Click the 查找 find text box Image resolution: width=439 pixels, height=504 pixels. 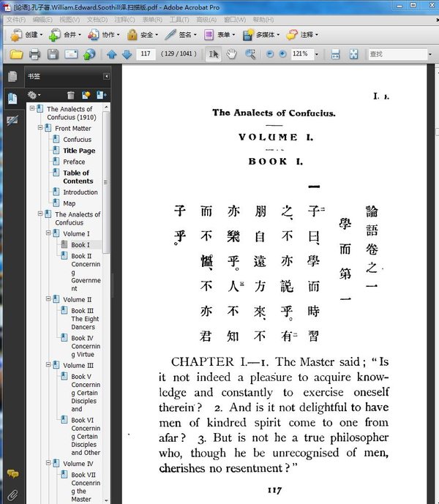(x=397, y=54)
